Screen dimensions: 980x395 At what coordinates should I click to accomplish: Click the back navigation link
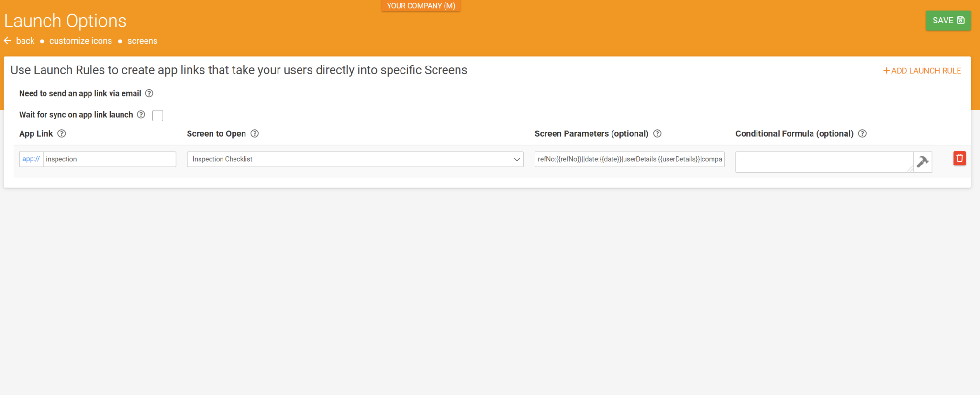(x=25, y=41)
